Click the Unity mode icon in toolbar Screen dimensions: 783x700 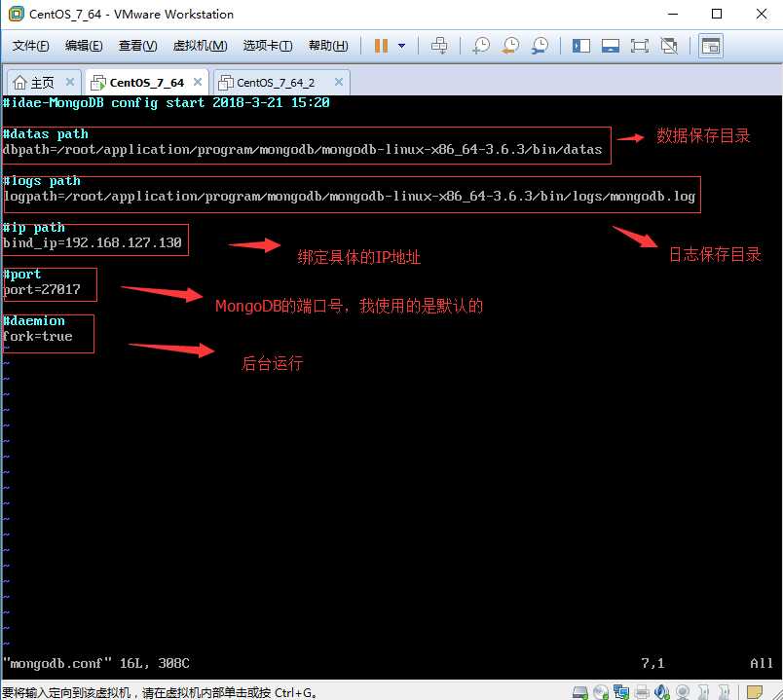point(669,46)
